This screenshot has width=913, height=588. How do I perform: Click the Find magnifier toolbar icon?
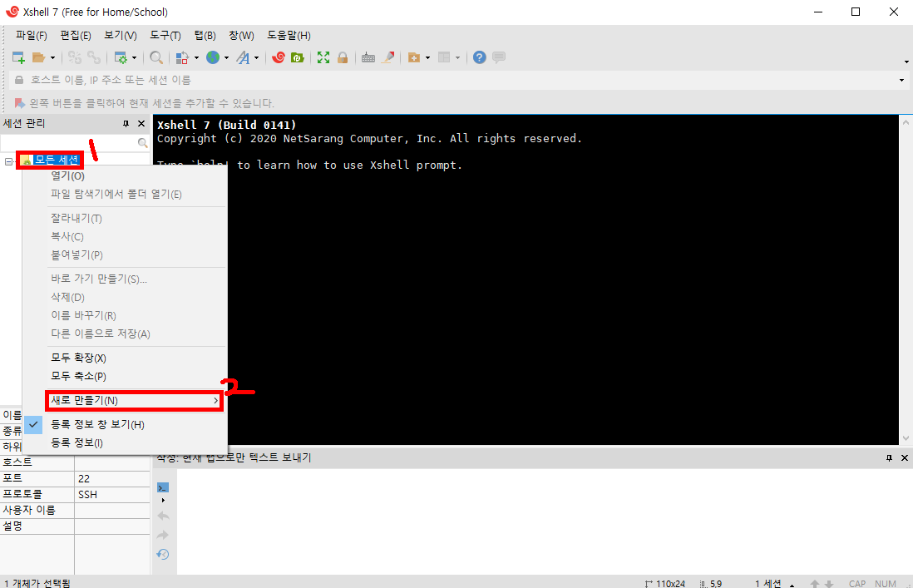coord(156,57)
